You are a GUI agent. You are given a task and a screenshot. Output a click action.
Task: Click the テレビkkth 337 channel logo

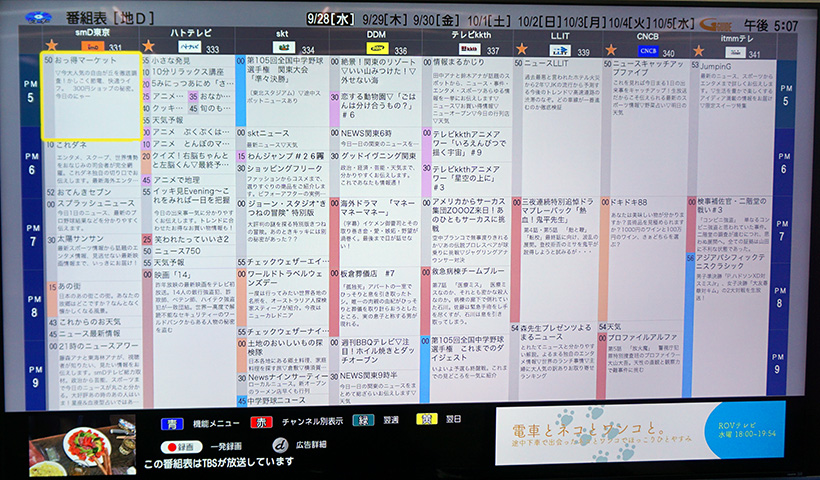470,49
